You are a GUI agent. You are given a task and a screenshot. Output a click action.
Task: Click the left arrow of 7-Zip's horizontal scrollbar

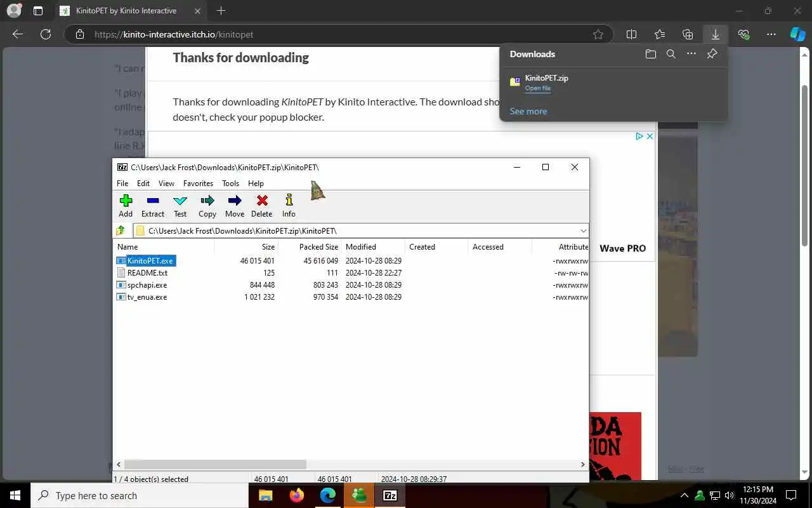119,465
